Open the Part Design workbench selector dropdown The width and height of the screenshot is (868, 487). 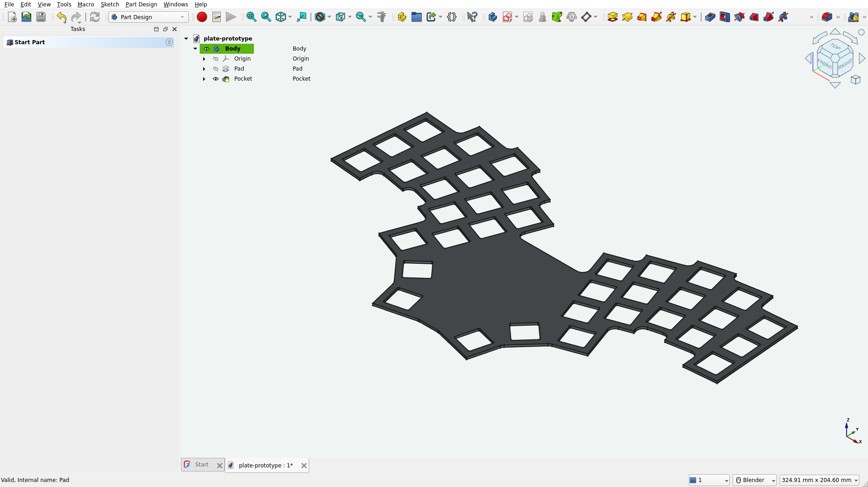[181, 17]
